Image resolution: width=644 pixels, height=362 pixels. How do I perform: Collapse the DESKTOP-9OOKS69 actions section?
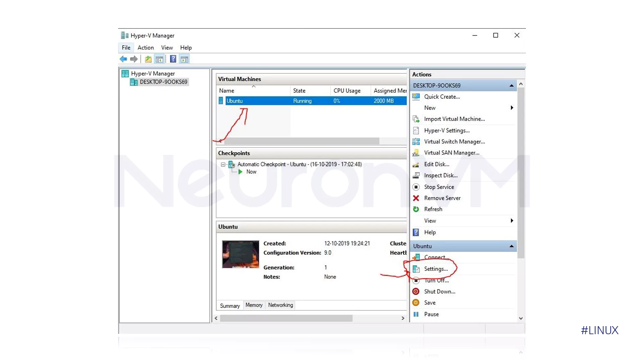(x=511, y=86)
